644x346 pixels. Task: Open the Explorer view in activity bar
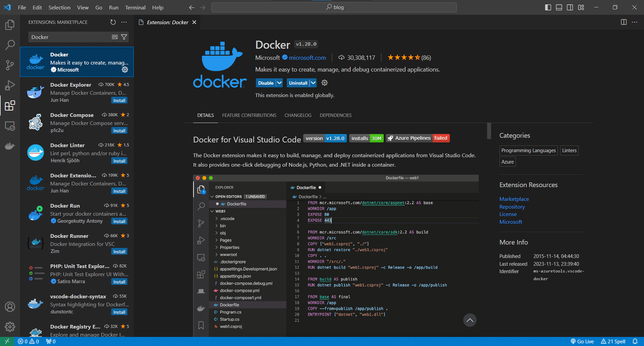coord(10,25)
